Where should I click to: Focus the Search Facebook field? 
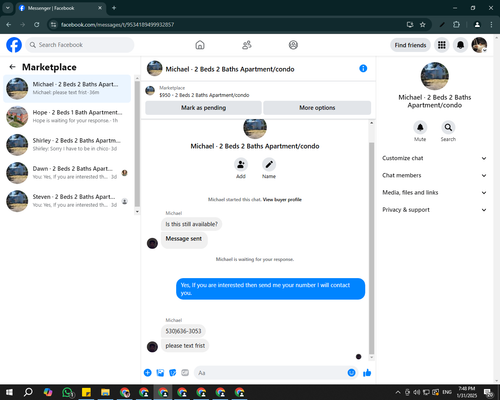80,45
